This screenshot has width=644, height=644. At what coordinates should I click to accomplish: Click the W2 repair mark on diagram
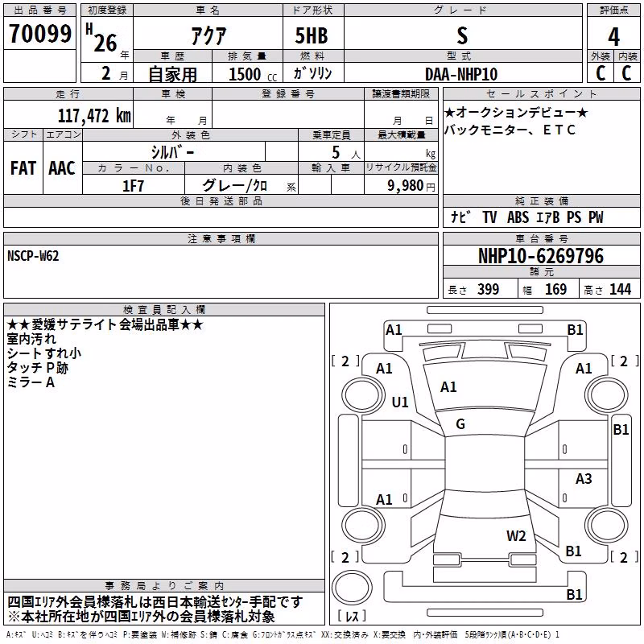(516, 536)
